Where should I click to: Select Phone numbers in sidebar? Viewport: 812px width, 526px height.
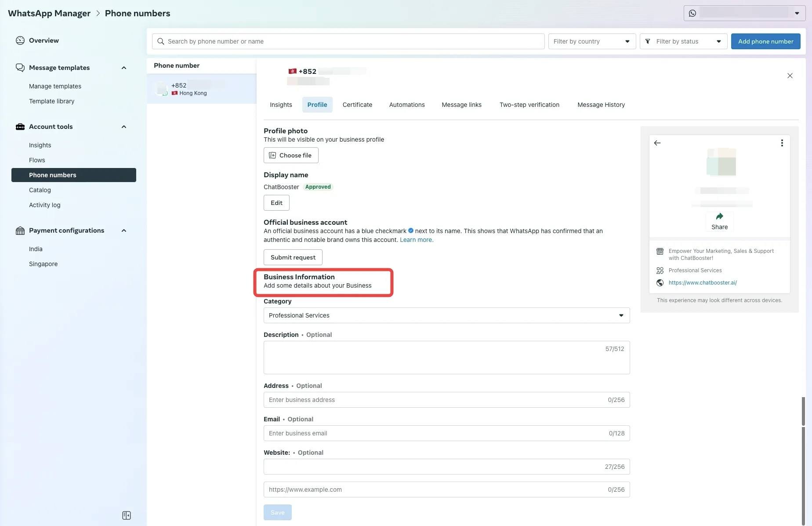tap(74, 175)
